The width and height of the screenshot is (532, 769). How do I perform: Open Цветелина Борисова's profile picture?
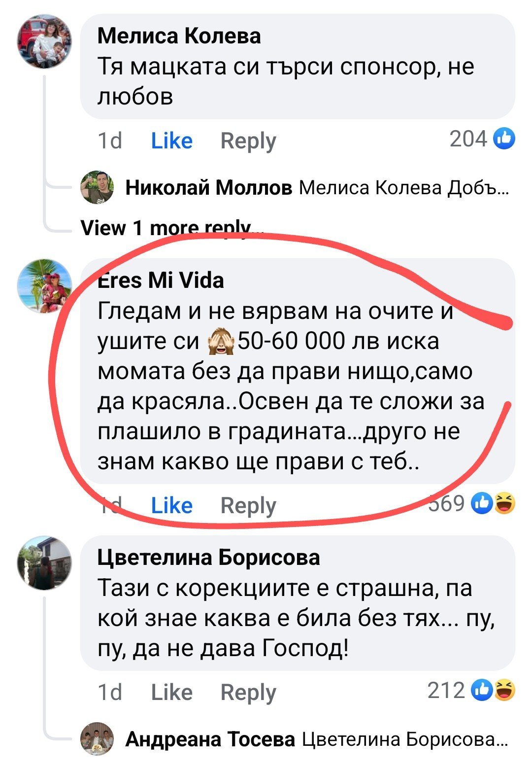(45, 563)
